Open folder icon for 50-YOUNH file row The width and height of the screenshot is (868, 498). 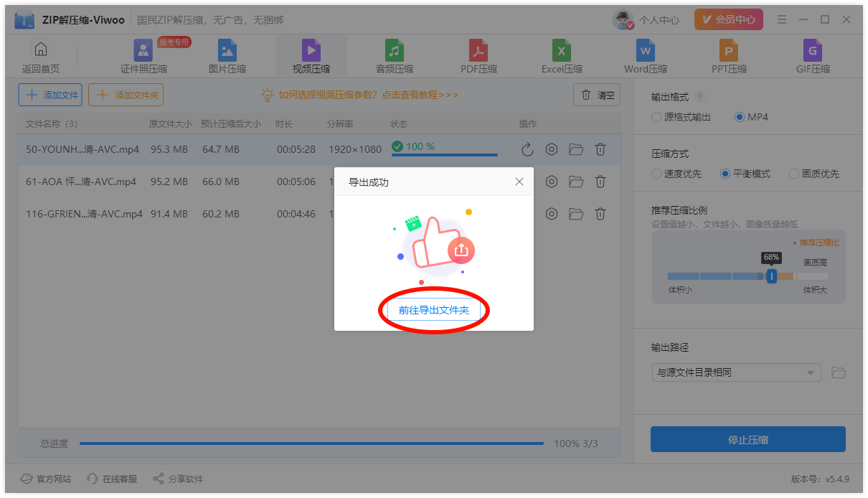[x=576, y=149]
